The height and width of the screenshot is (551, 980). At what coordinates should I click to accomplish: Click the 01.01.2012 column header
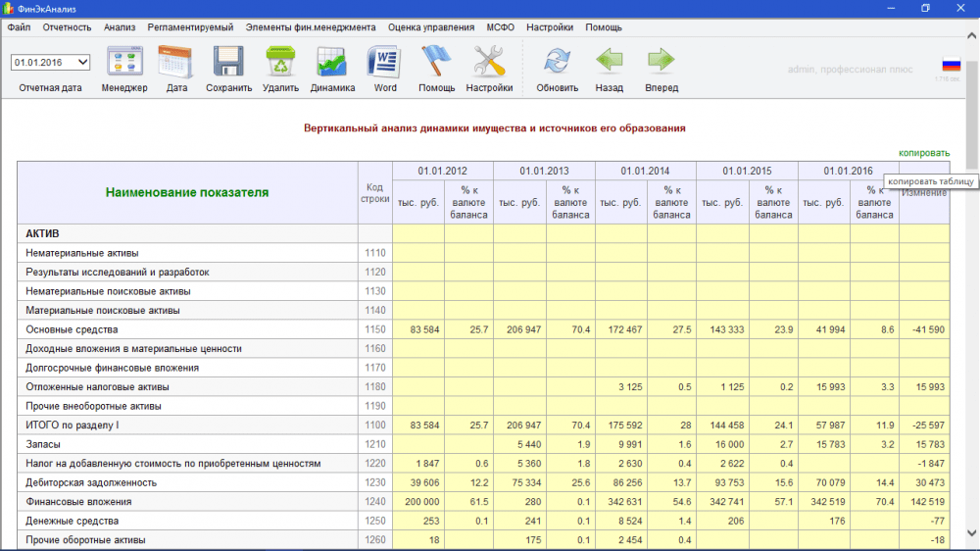point(443,171)
